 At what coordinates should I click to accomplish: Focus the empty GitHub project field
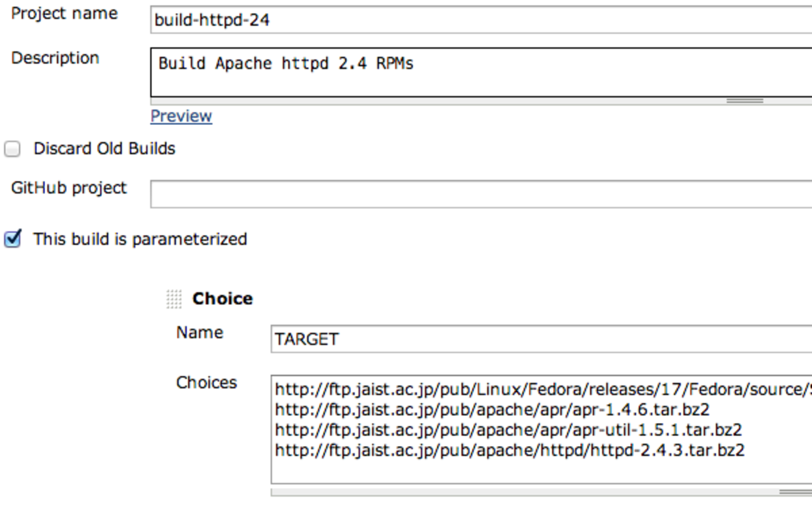click(x=481, y=194)
